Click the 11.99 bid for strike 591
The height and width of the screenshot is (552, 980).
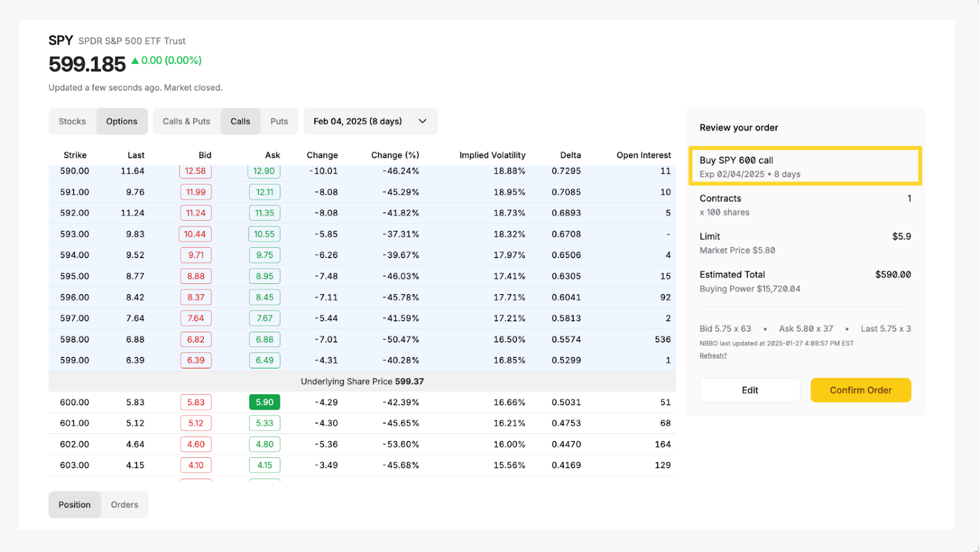[196, 192]
